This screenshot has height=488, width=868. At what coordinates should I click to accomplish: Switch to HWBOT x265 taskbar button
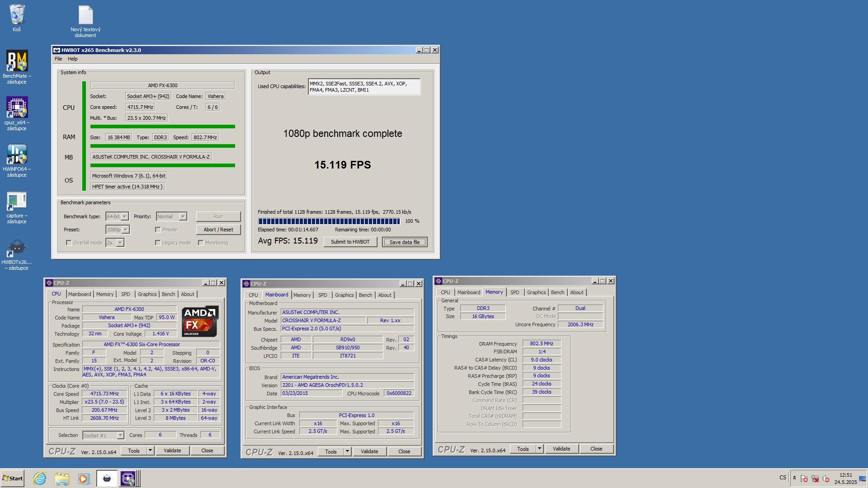tap(107, 479)
